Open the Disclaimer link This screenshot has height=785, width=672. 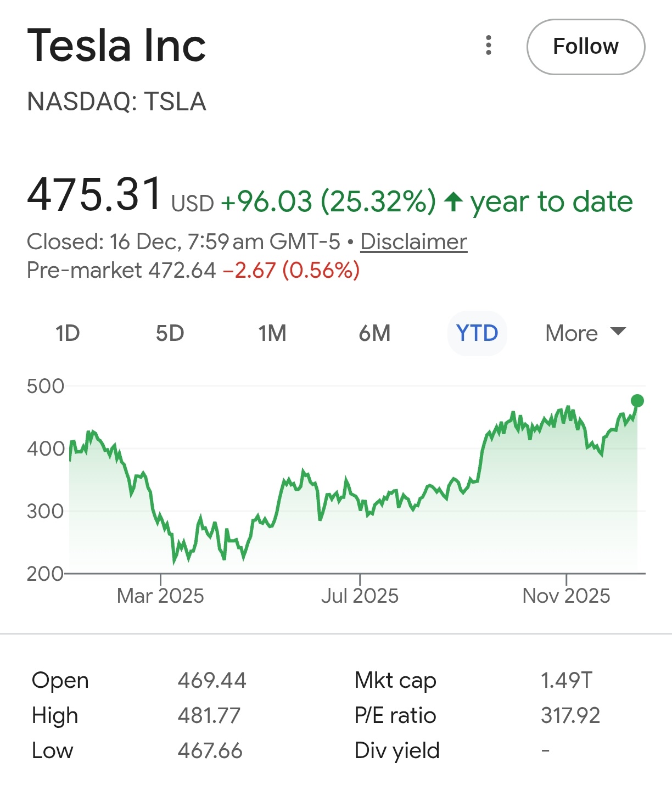tap(413, 242)
